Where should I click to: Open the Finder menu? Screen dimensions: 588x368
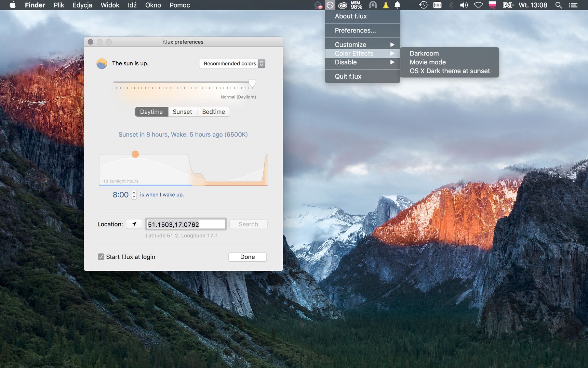(x=35, y=5)
